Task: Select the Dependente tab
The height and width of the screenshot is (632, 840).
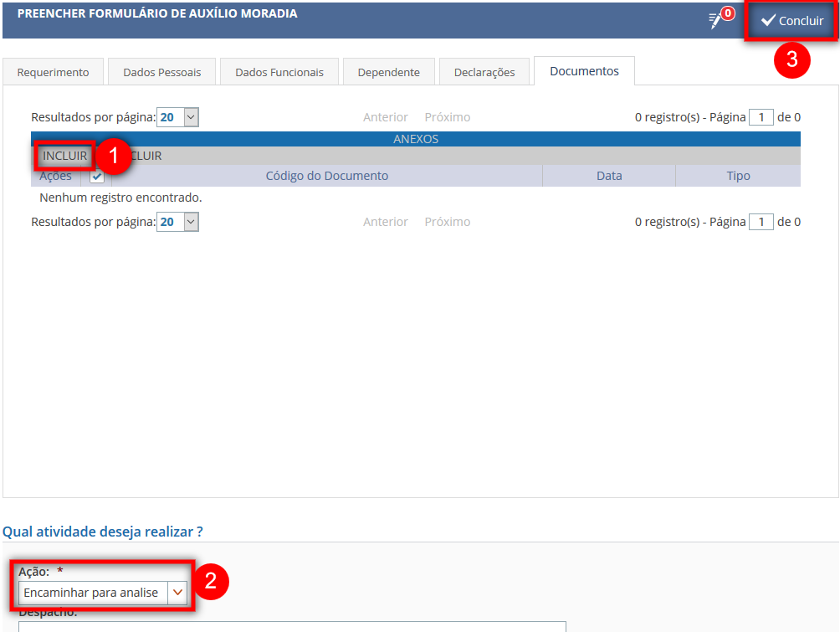Action: click(x=388, y=72)
